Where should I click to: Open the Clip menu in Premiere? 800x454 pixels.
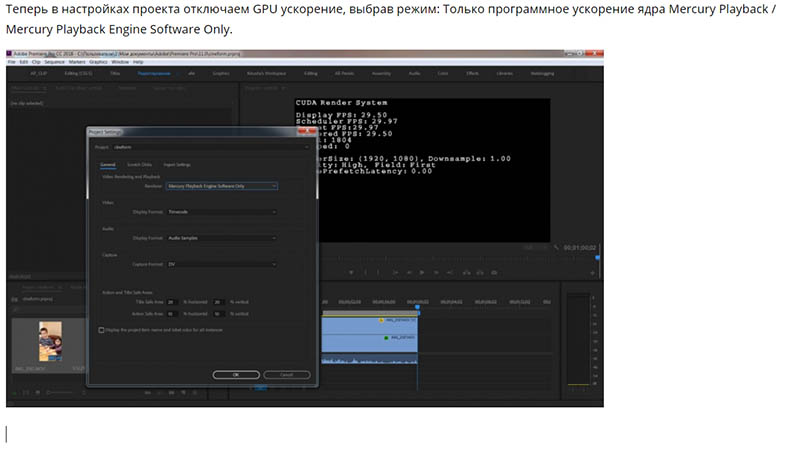point(36,62)
